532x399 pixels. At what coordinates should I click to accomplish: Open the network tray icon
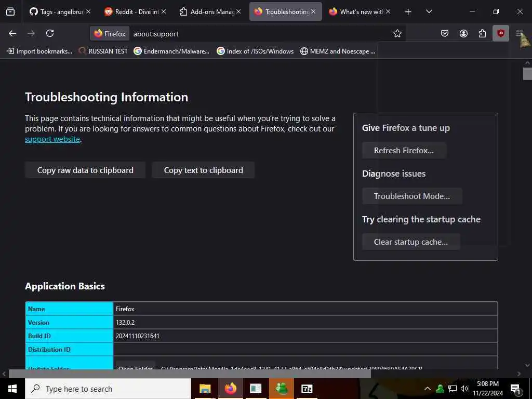(453, 389)
